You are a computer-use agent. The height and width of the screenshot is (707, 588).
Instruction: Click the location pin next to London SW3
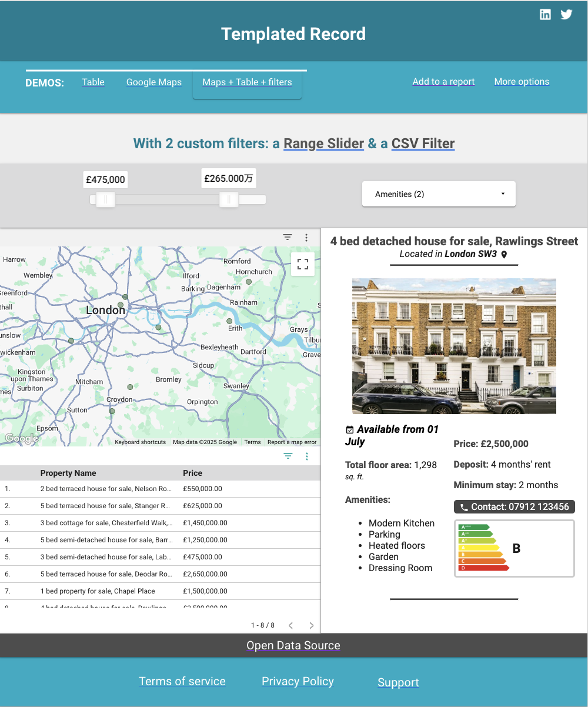click(x=504, y=255)
